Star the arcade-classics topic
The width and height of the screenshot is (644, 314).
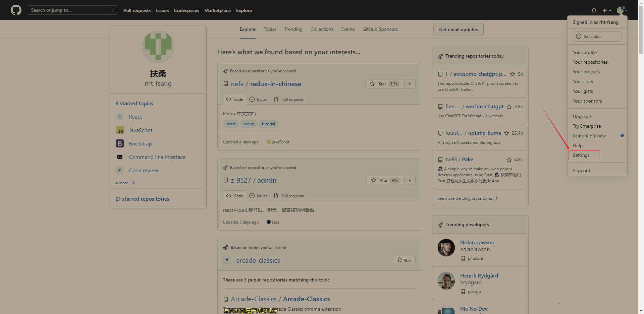click(404, 260)
